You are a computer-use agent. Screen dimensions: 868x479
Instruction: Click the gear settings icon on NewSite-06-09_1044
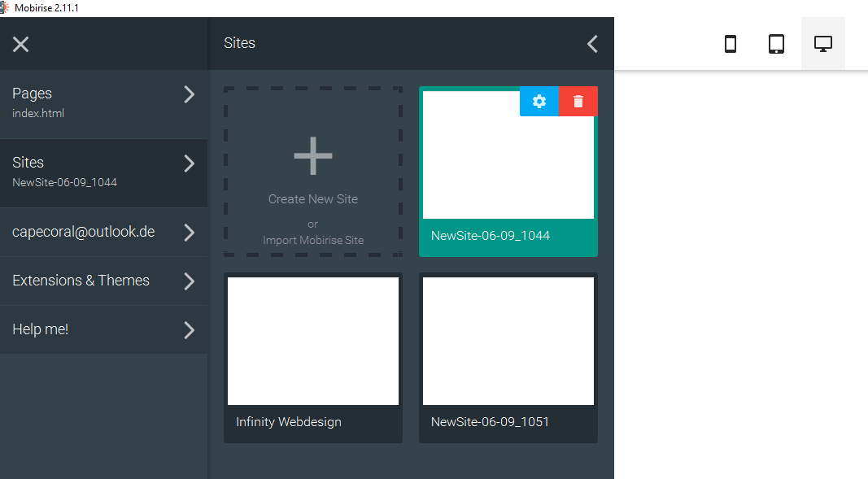pyautogui.click(x=539, y=101)
